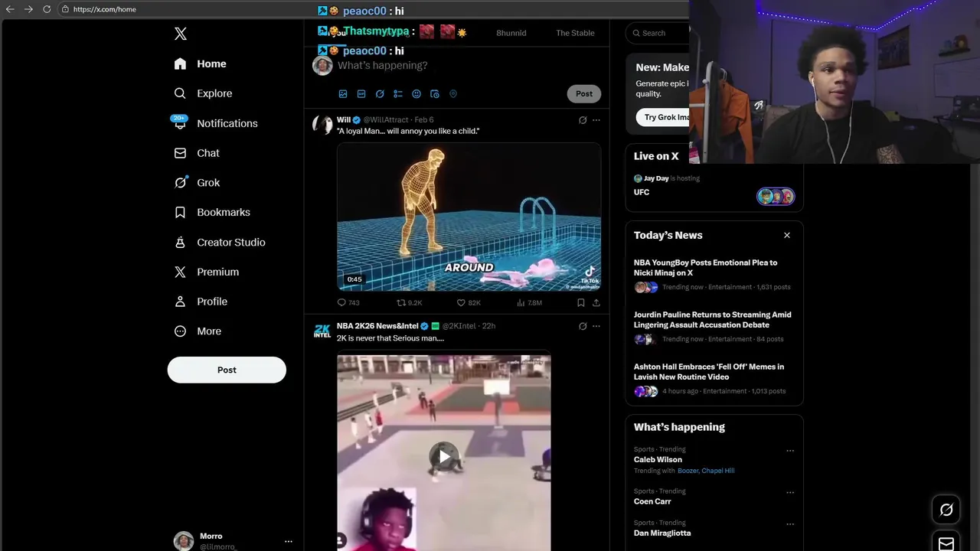Click Will's profile avatar on post
This screenshot has width=980, height=551.
click(322, 125)
